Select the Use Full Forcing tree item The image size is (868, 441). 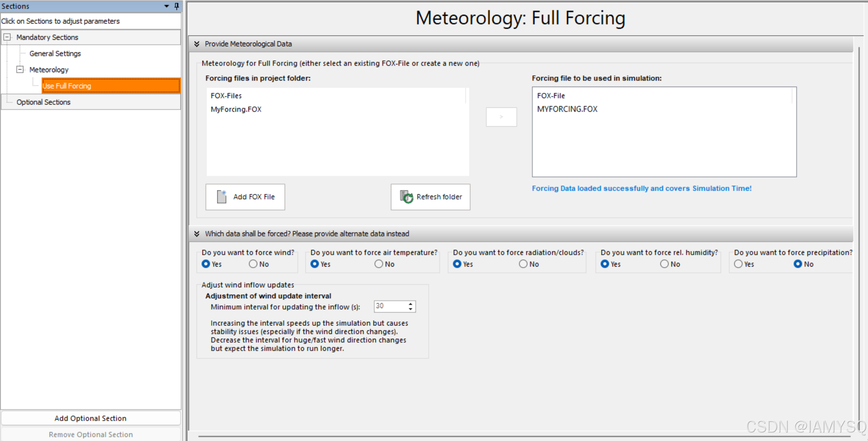(x=67, y=86)
